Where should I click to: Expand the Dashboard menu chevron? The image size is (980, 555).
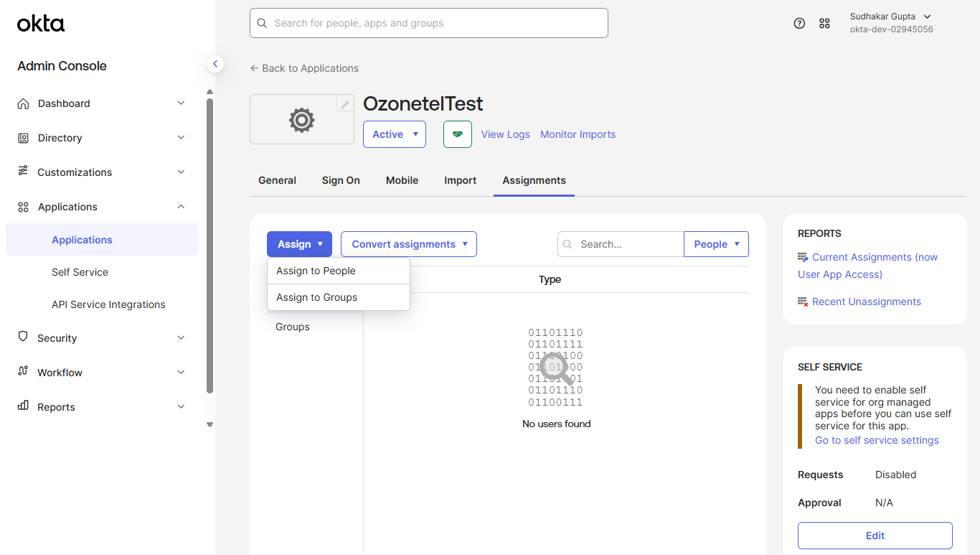coord(181,103)
